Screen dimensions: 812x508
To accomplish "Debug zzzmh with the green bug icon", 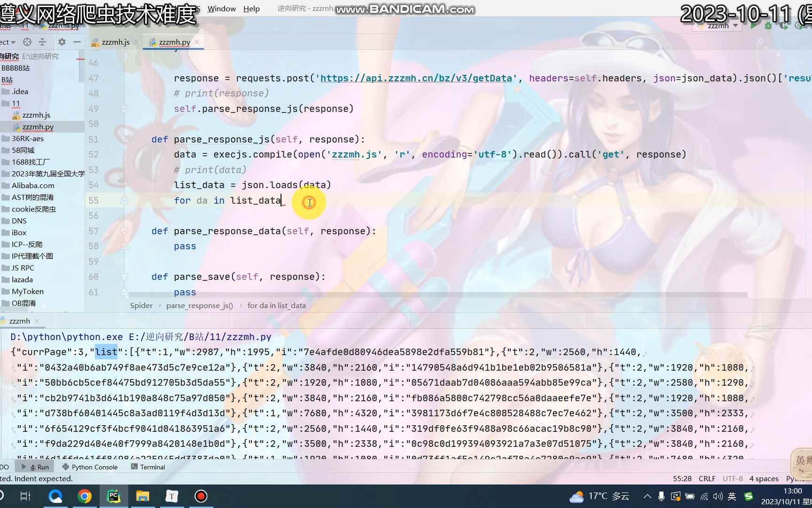I will [768, 26].
